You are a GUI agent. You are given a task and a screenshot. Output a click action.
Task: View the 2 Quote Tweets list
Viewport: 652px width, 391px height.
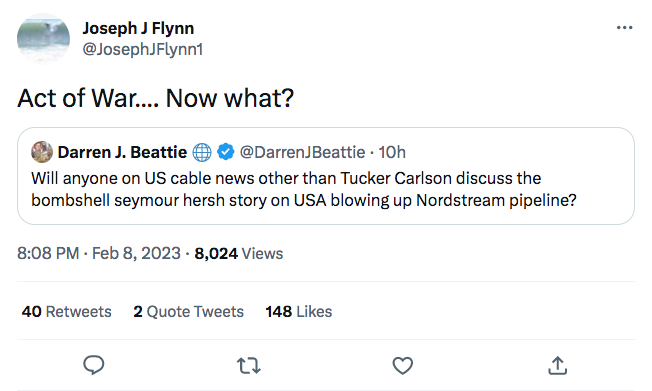click(x=188, y=312)
